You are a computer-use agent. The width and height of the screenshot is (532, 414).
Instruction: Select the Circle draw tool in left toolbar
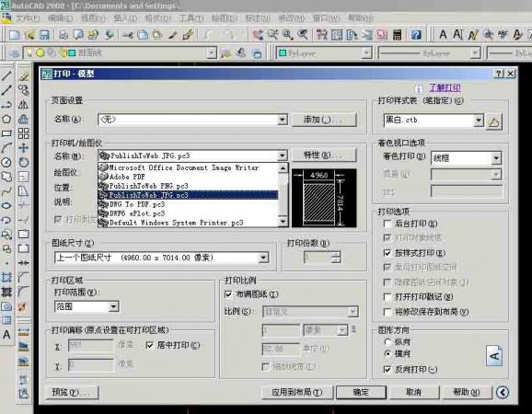[6, 163]
